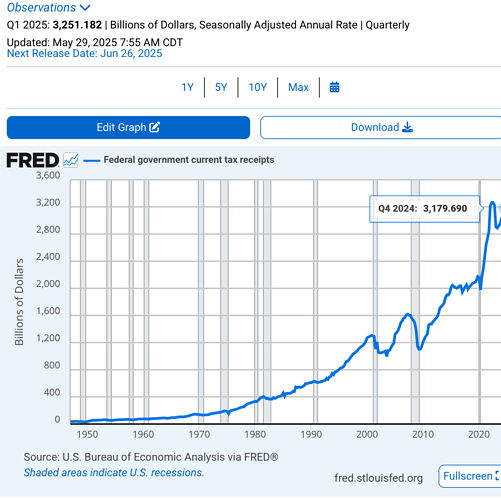
Task: Open the Next Release Date link
Action: 85,53
